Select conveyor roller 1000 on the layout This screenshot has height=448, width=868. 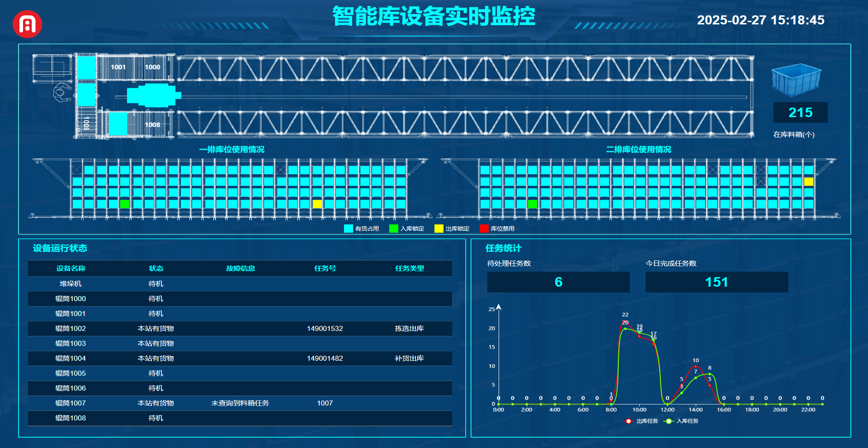click(x=152, y=67)
